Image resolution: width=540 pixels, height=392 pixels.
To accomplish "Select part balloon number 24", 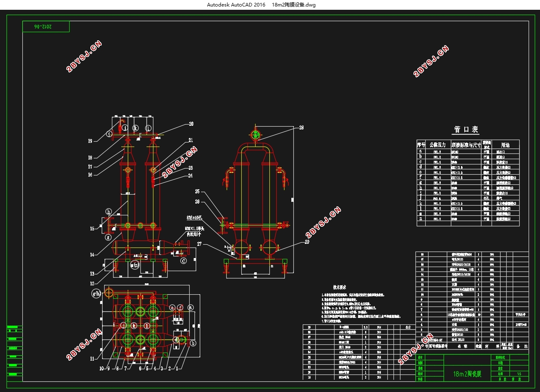I will (190, 175).
